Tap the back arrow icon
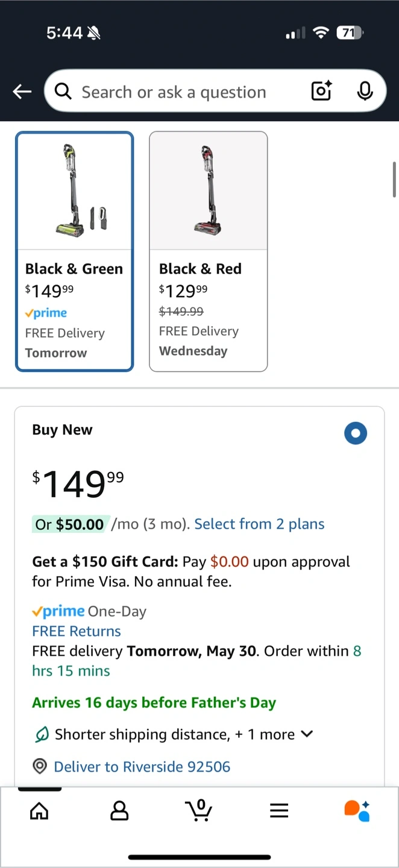This screenshot has width=399, height=868. (22, 92)
